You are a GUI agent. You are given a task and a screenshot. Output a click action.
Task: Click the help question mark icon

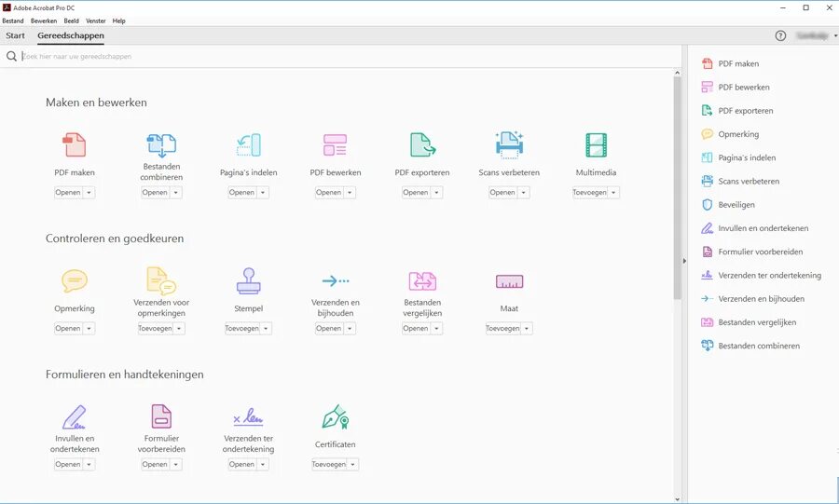[780, 35]
